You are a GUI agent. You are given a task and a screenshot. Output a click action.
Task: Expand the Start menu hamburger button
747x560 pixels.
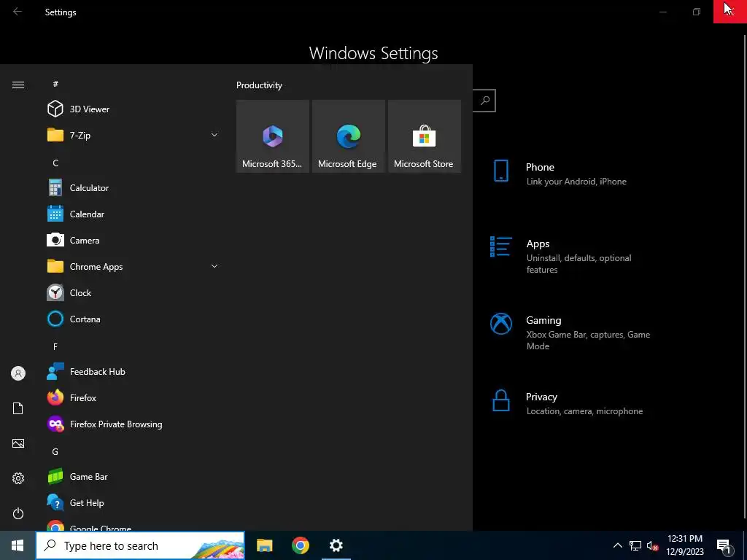click(18, 85)
